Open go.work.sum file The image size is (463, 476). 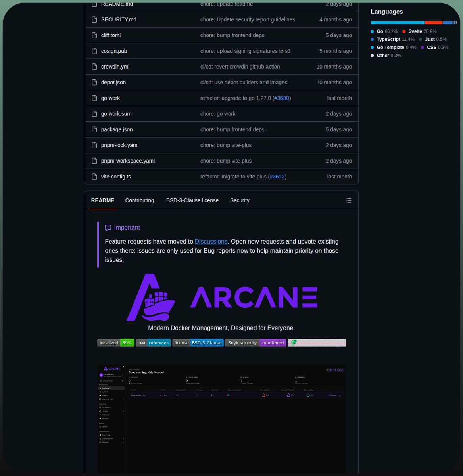pos(116,114)
